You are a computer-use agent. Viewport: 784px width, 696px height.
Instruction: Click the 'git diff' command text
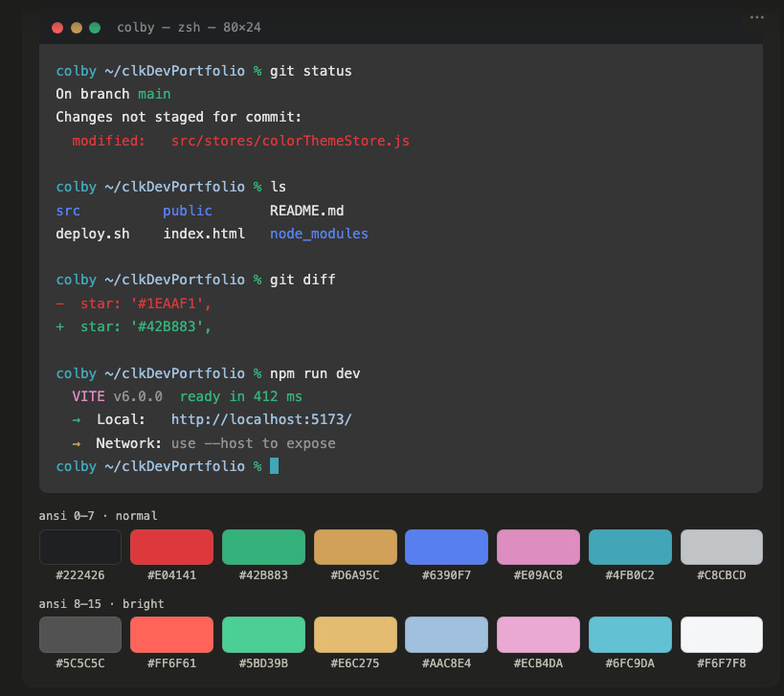tap(302, 280)
